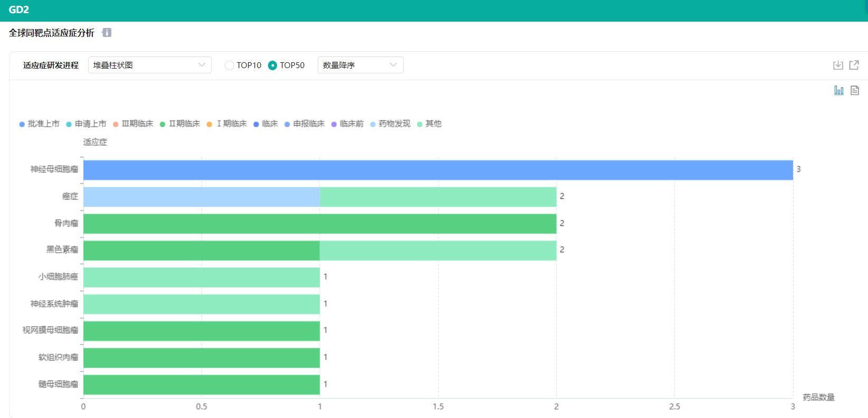This screenshot has height=418, width=868.
Task: Click the 申请上市 legend entry
Action: pos(86,124)
